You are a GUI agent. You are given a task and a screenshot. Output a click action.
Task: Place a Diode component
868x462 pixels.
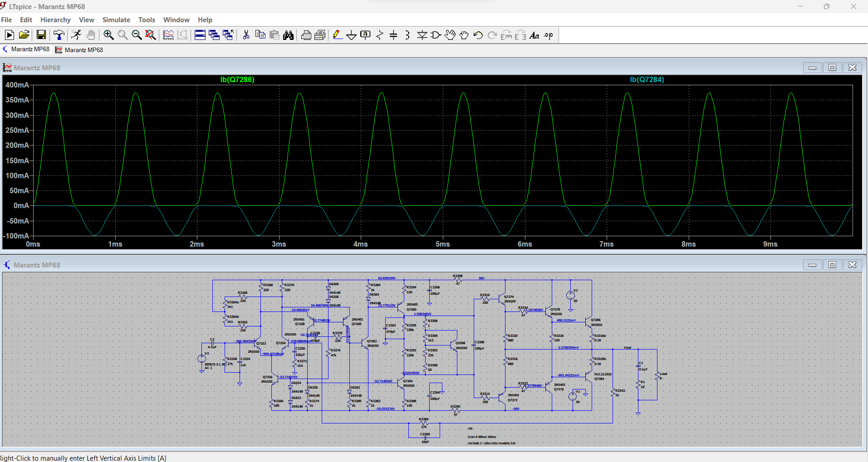pos(422,35)
